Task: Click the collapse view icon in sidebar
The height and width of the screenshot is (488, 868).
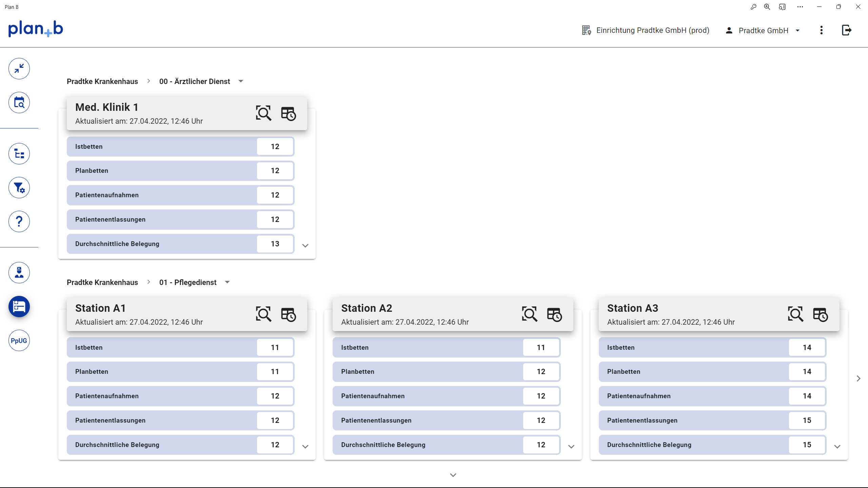Action: click(19, 69)
